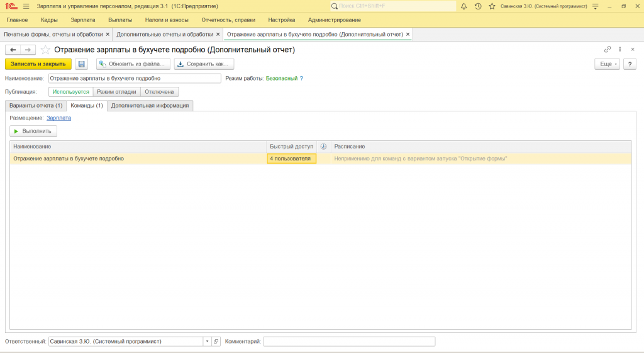Open notifications bell icon
644x353 pixels.
click(464, 6)
